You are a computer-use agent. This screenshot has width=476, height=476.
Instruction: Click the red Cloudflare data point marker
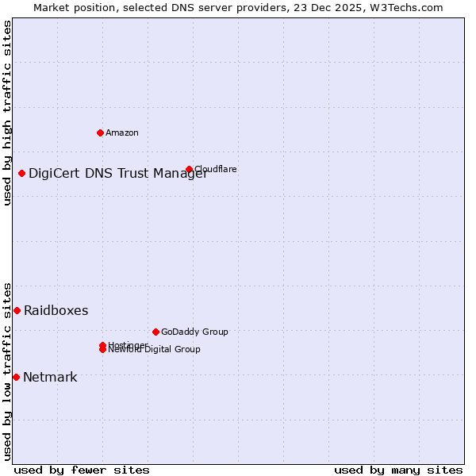point(189,169)
